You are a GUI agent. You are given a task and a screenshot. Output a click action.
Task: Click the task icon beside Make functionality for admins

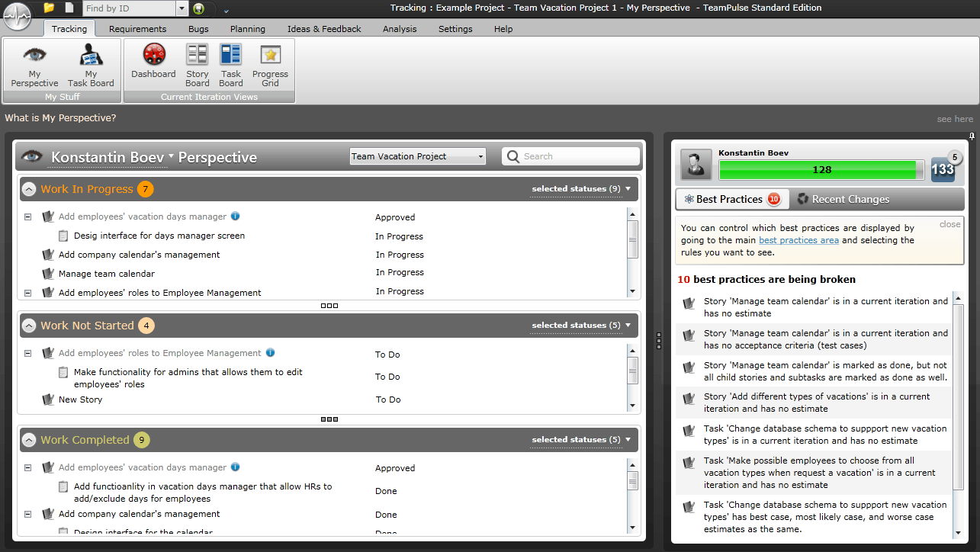point(64,373)
